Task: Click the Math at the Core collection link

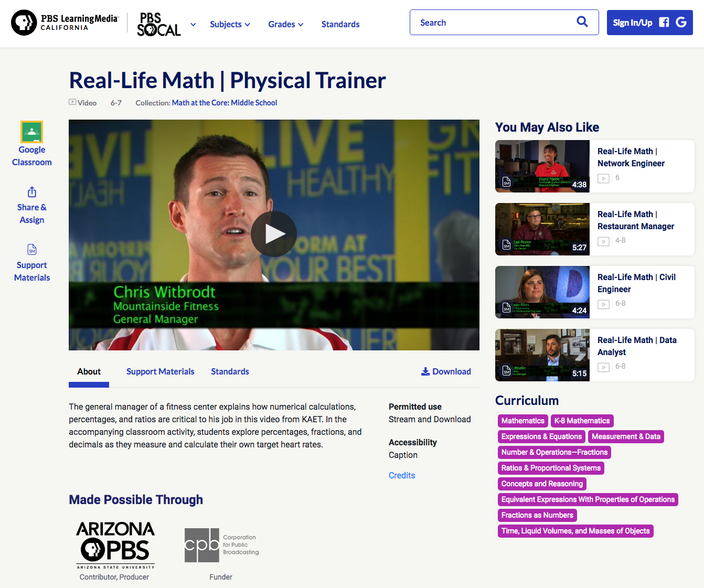Action: (224, 103)
